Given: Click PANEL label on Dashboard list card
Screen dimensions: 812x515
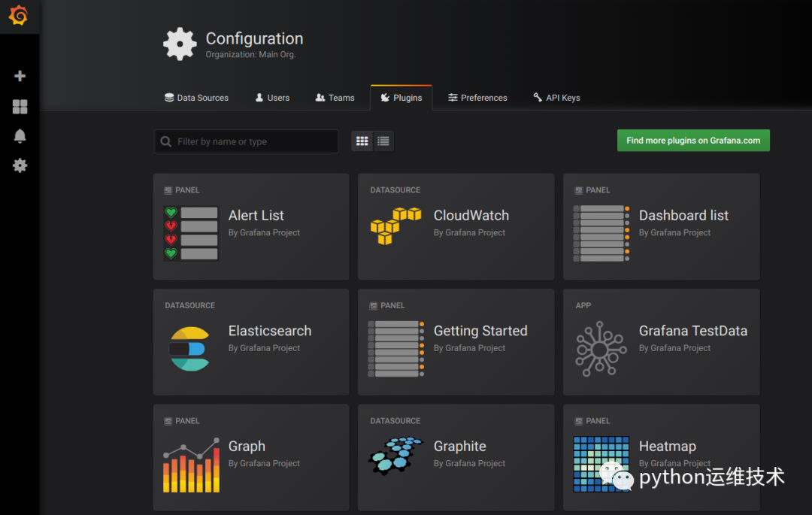Looking at the screenshot, I should coord(598,190).
